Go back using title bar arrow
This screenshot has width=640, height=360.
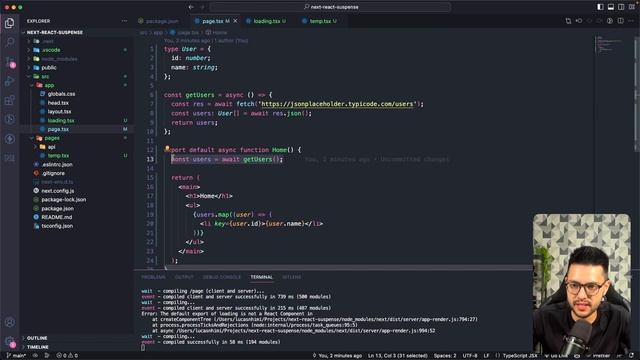pyautogui.click(x=191, y=7)
